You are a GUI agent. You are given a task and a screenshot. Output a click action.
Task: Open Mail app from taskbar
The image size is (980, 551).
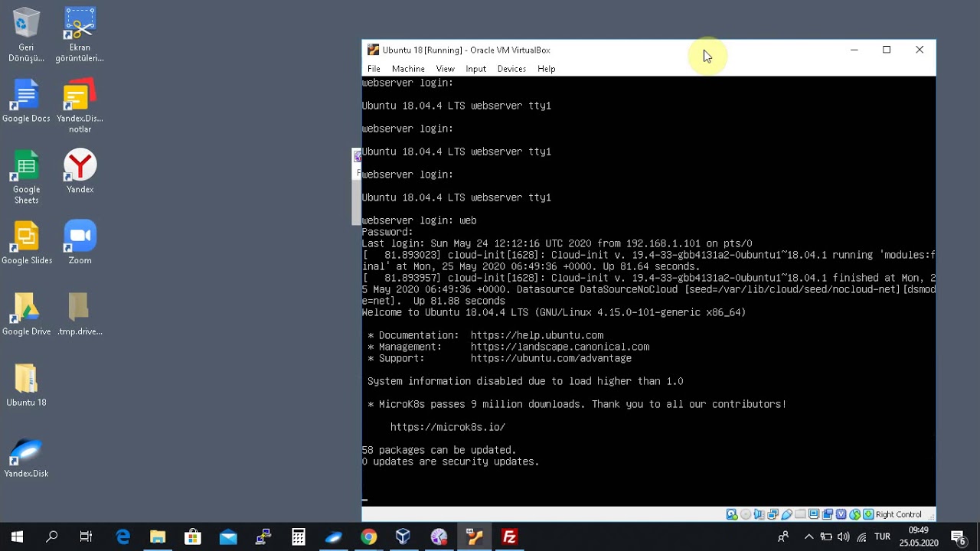pyautogui.click(x=228, y=537)
